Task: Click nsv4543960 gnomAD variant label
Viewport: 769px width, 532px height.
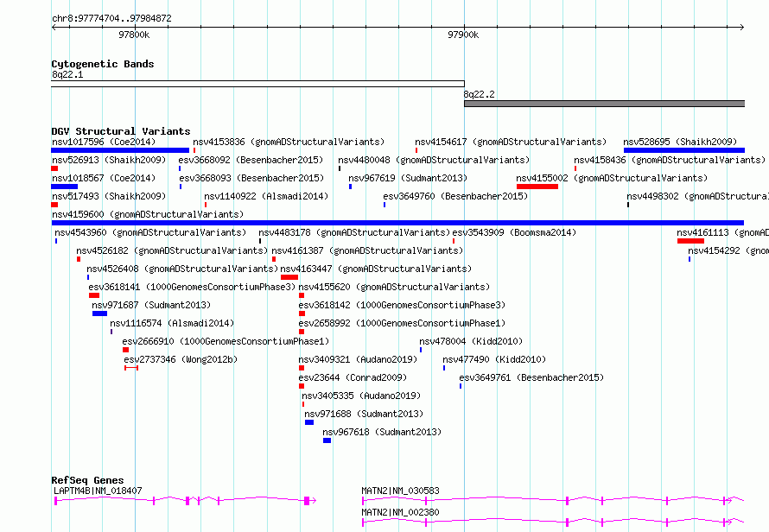Action: click(x=150, y=232)
